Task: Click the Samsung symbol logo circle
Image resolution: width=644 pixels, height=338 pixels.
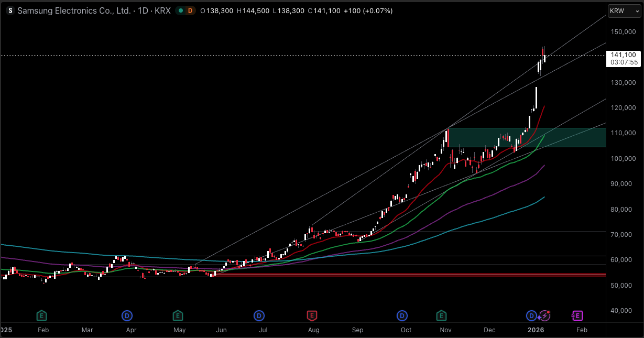Action: 9,10
